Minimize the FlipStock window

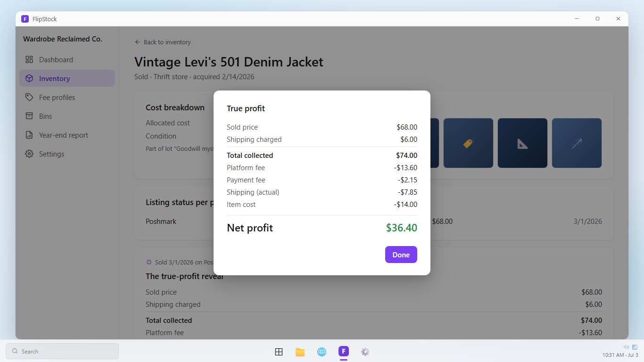click(577, 19)
